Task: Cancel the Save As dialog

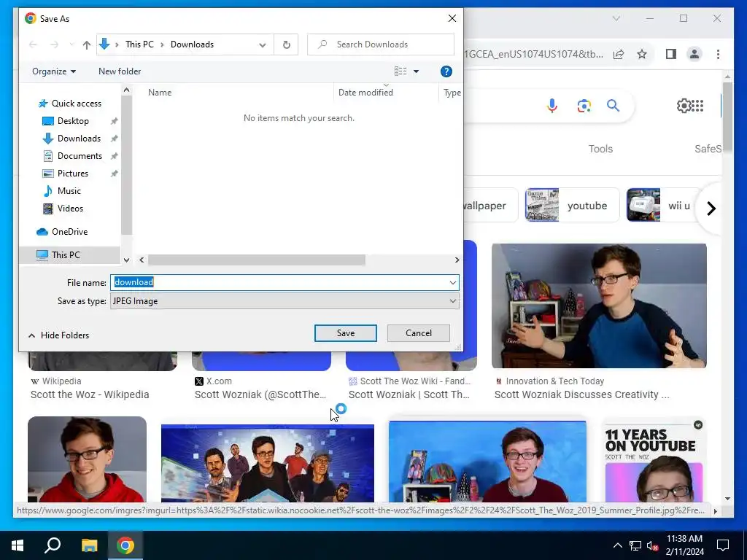Action: (418, 333)
